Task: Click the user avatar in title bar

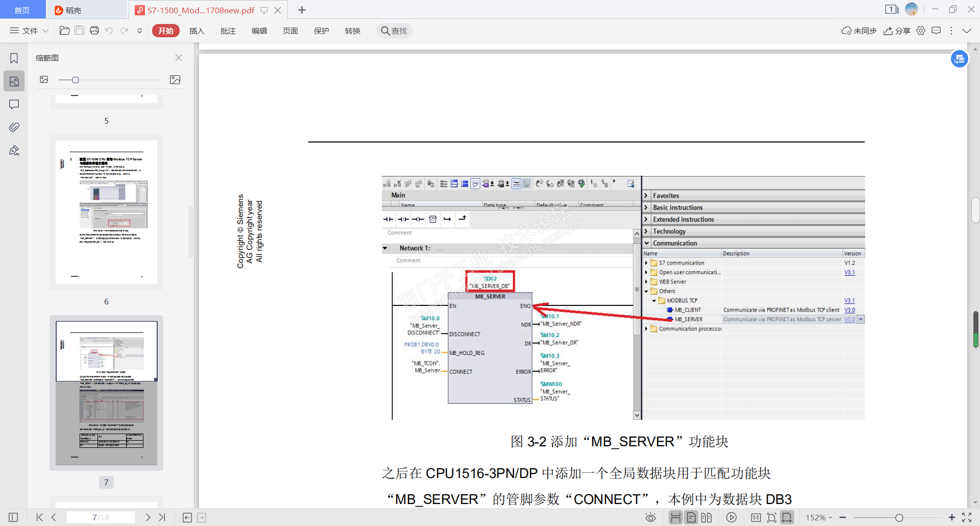Action: pyautogui.click(x=912, y=9)
